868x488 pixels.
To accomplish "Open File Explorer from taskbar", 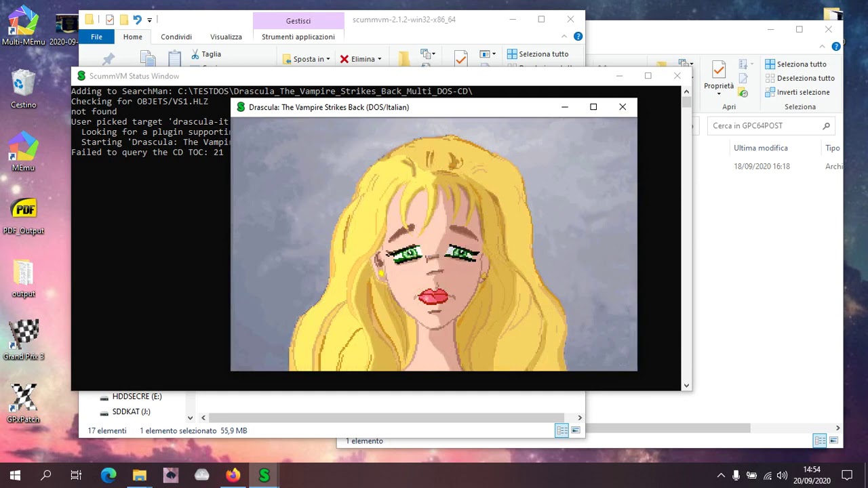I will [x=140, y=475].
